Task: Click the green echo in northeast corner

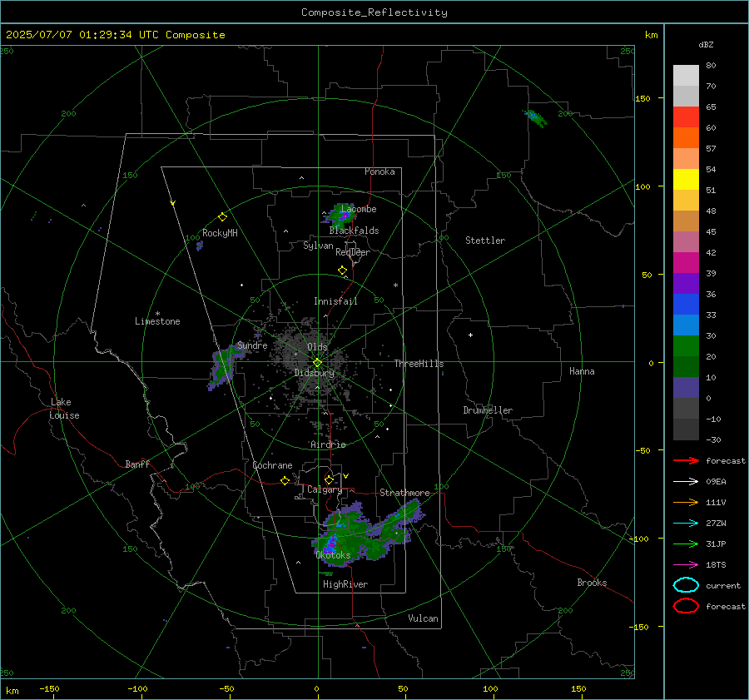Action: (x=535, y=117)
